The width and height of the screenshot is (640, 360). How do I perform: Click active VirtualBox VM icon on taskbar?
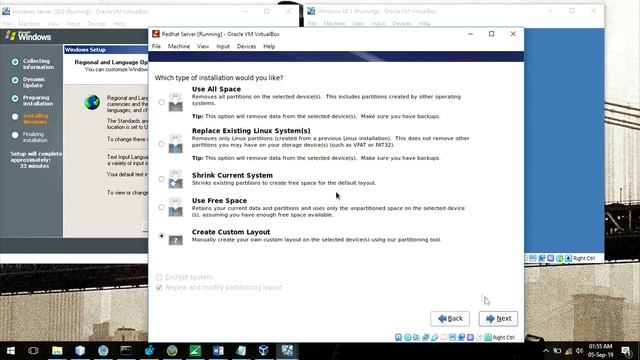click(x=287, y=351)
